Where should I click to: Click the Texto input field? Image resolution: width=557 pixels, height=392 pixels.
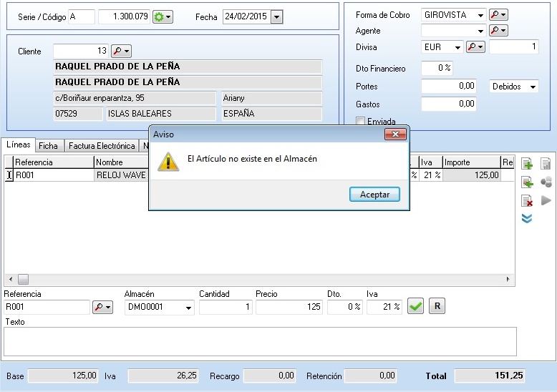pyautogui.click(x=260, y=341)
